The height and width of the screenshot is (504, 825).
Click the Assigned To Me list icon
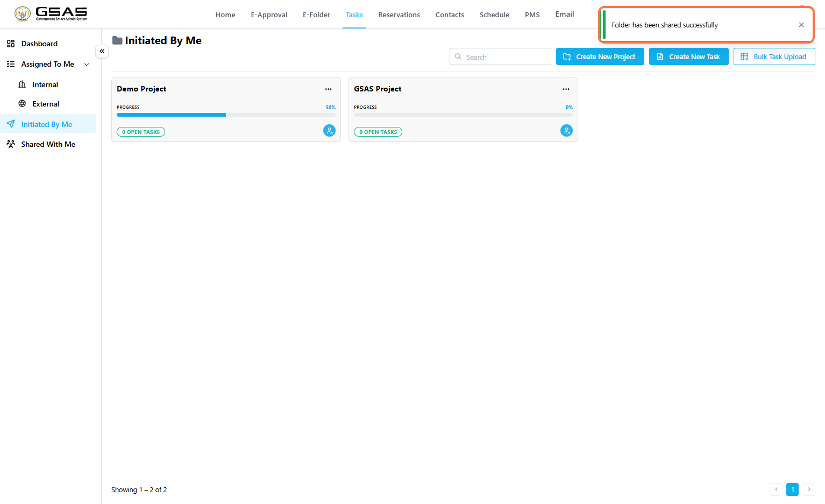[11, 64]
